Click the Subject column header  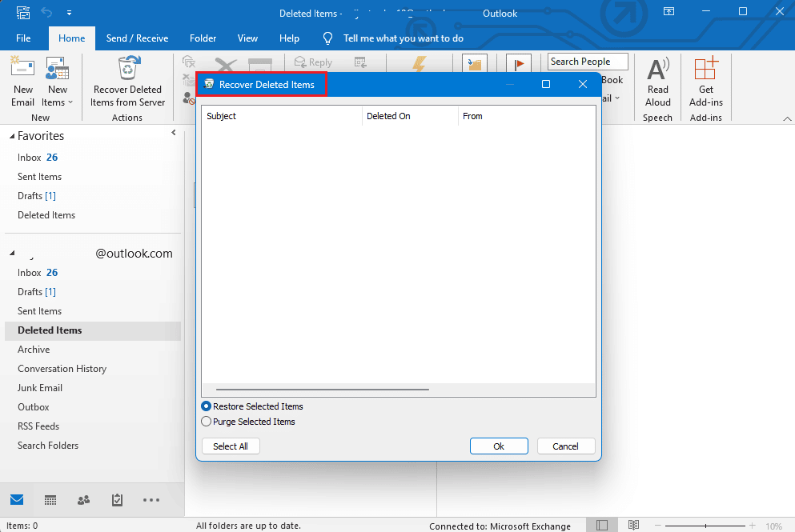point(281,116)
